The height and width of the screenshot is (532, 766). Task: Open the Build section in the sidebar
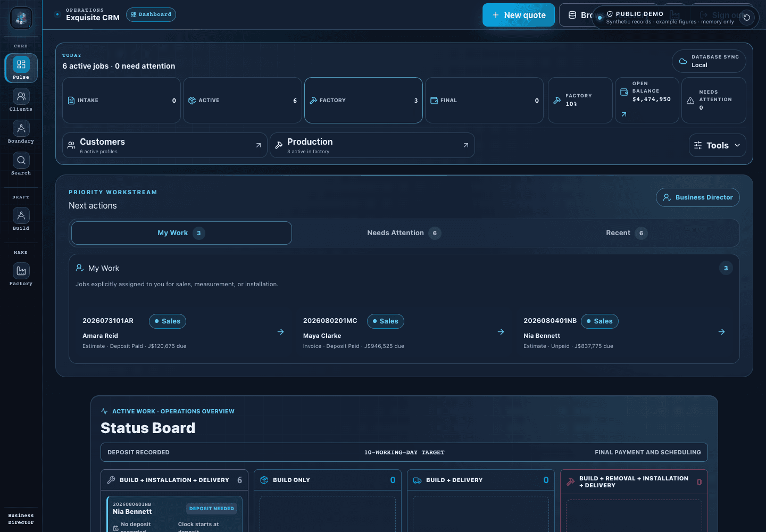(21, 219)
